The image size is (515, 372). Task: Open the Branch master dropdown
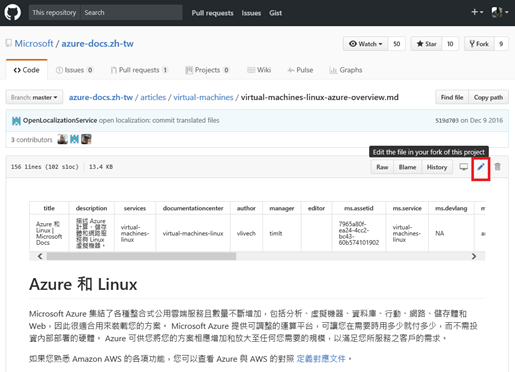click(34, 97)
